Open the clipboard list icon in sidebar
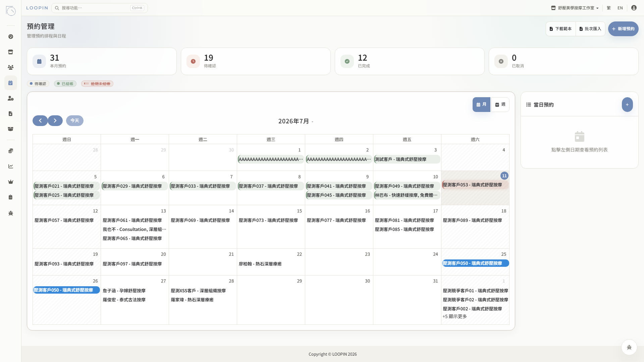Screen dimensions: 644x362 11,197
